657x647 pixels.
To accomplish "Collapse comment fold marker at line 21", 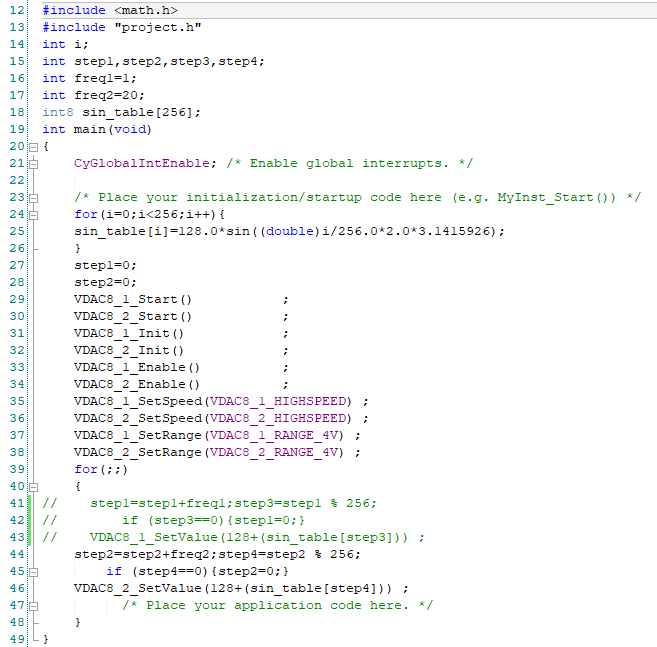I will [34, 164].
